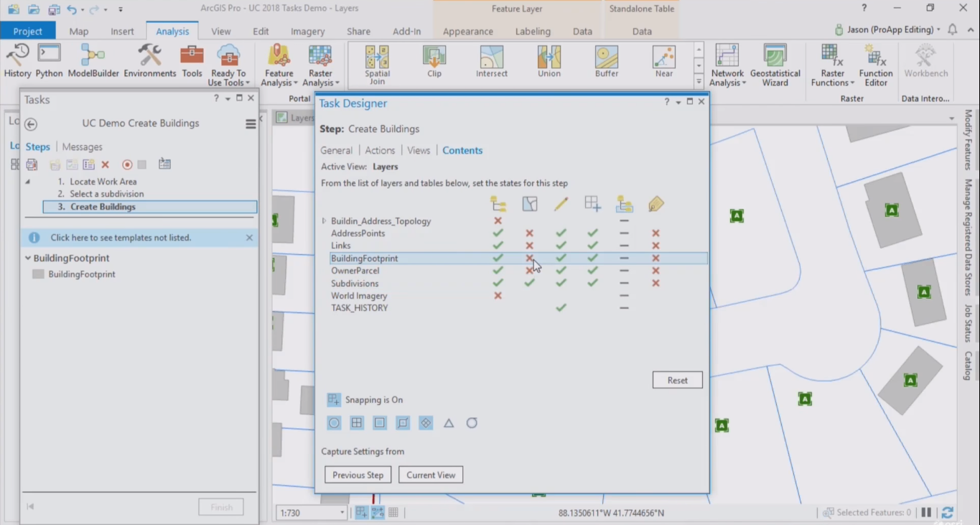Open the Views tab in Task Designer

tap(419, 150)
